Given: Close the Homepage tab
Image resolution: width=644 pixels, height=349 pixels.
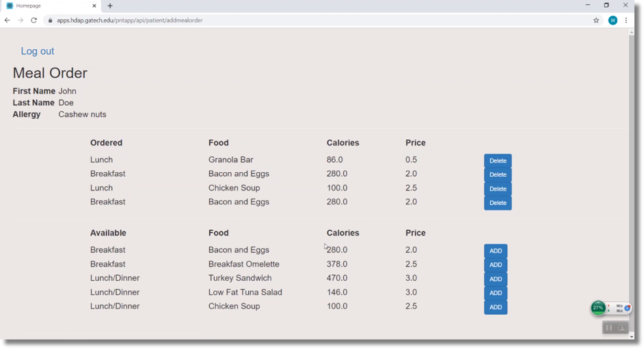Looking at the screenshot, I should [x=94, y=6].
